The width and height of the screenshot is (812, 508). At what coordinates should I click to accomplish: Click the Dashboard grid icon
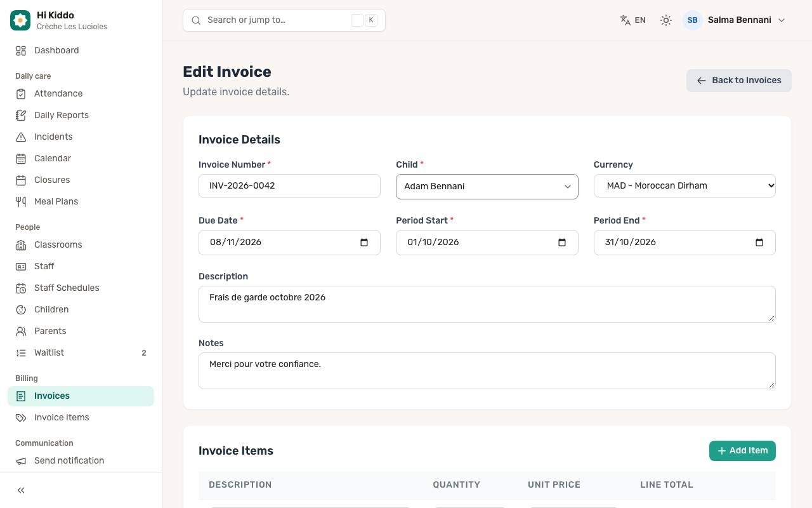[21, 50]
